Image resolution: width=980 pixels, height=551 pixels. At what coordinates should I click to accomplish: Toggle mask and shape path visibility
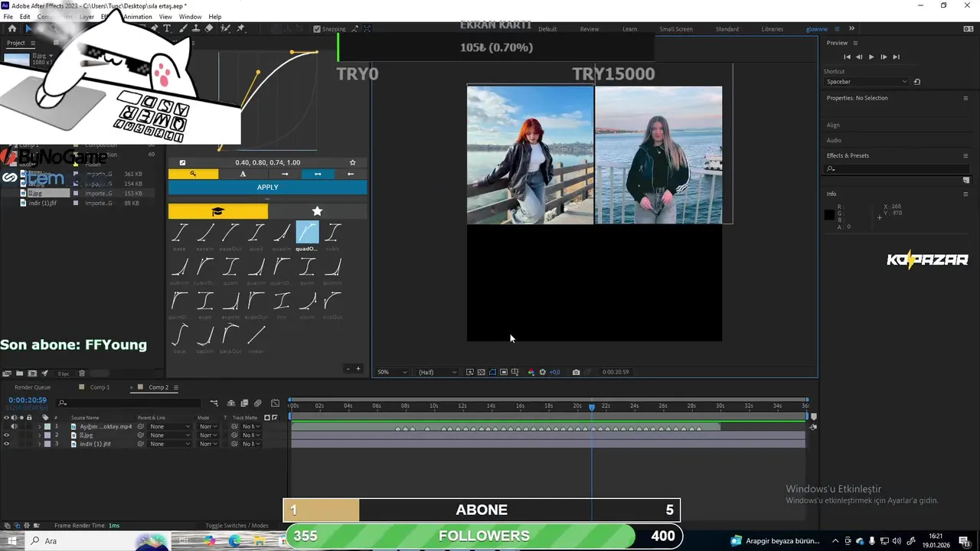(x=492, y=372)
